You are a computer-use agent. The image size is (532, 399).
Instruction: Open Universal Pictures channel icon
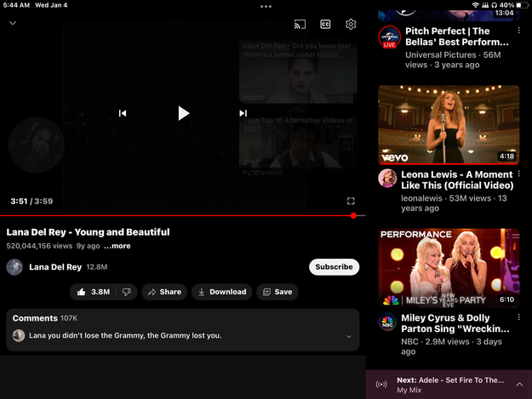[390, 37]
